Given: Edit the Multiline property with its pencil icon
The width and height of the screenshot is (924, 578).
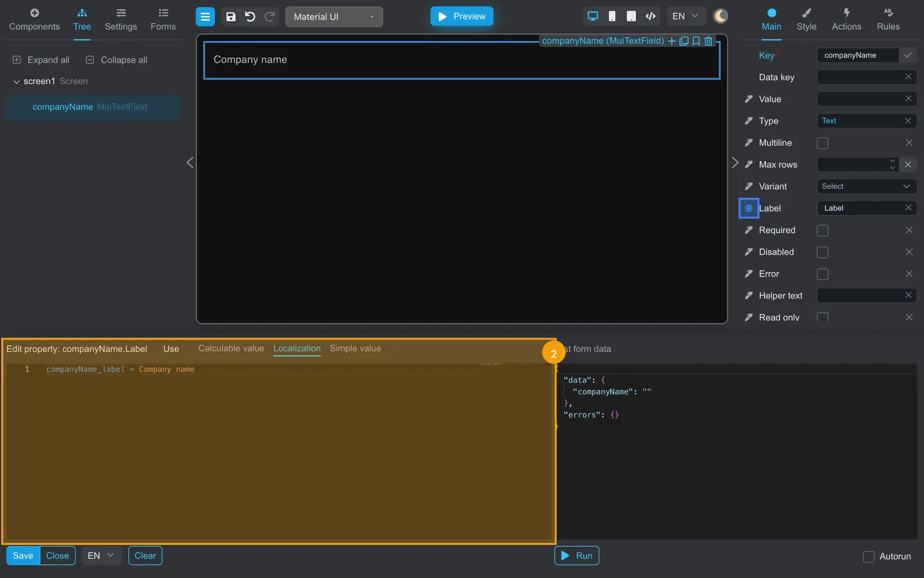Looking at the screenshot, I should click(x=749, y=143).
